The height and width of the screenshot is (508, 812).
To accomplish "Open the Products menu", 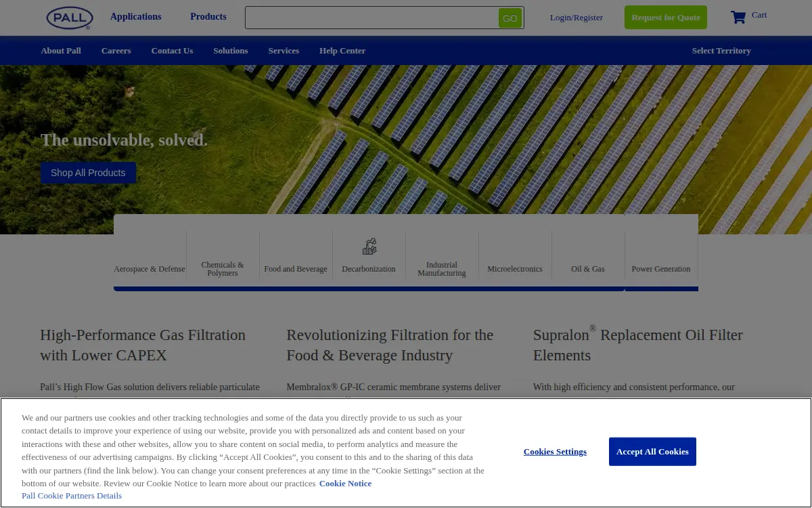I will pos(208,17).
